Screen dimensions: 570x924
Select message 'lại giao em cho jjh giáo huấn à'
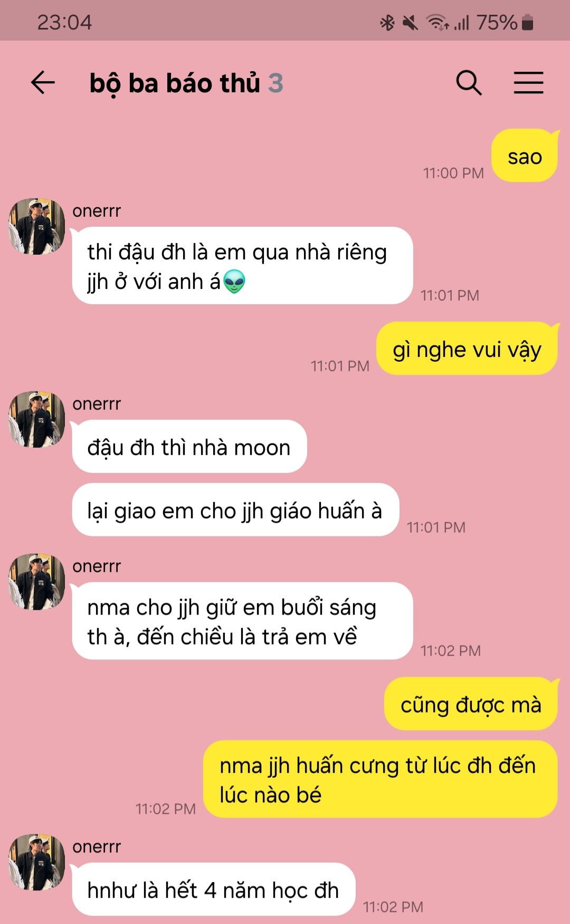click(235, 510)
